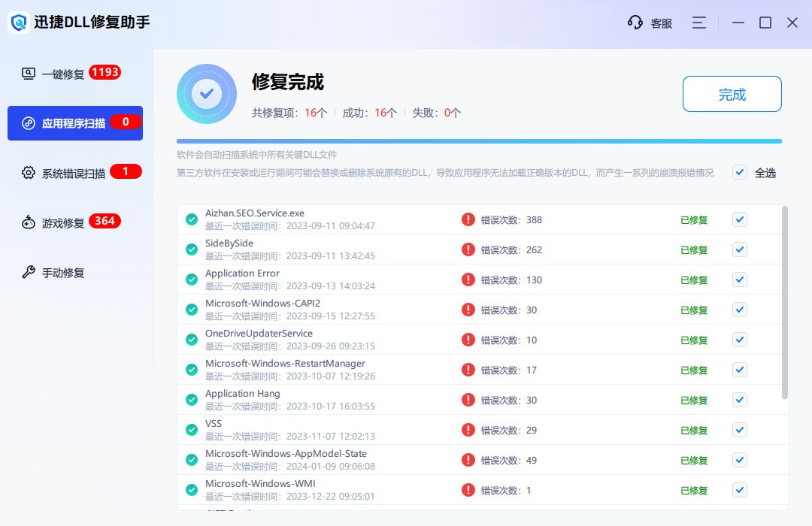Viewport: 812px width, 526px height.
Task: Toggle the 全选 select-all checkbox
Action: 740,172
